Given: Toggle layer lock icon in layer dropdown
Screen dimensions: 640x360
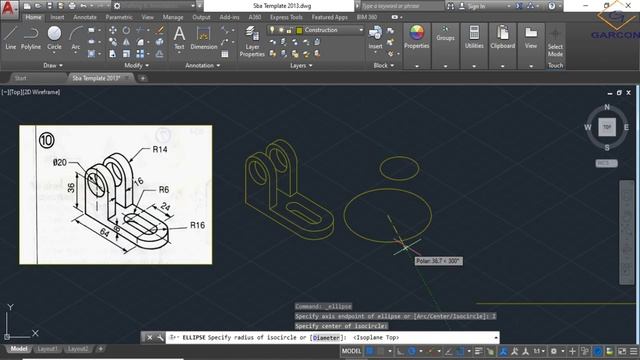Looking at the screenshot, I should pyautogui.click(x=289, y=30).
